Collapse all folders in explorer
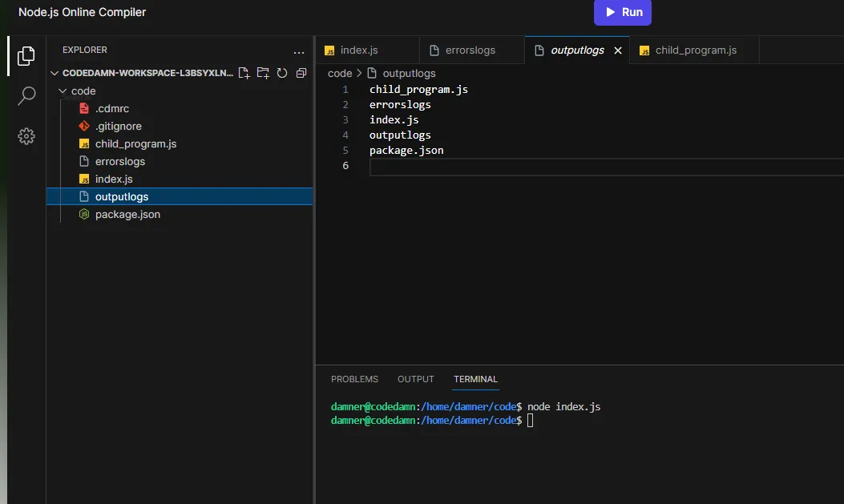The image size is (844, 504). click(301, 73)
